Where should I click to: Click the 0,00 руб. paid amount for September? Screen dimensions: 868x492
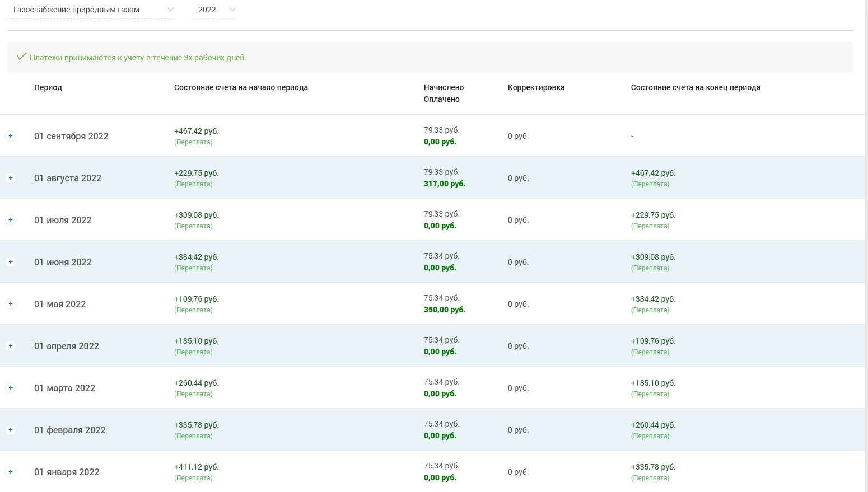click(440, 142)
